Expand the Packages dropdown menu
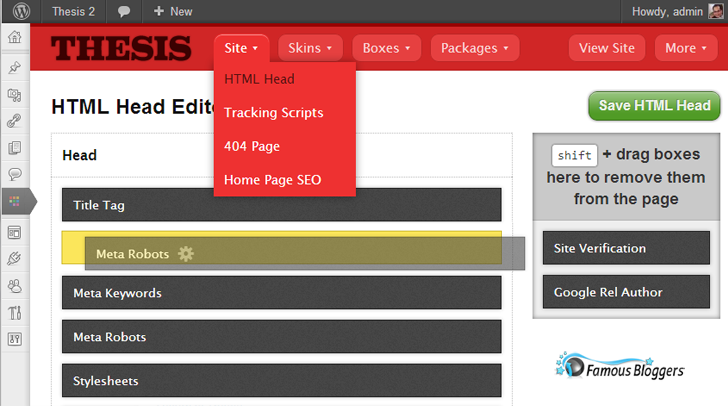Image resolution: width=728 pixels, height=406 pixels. point(474,48)
